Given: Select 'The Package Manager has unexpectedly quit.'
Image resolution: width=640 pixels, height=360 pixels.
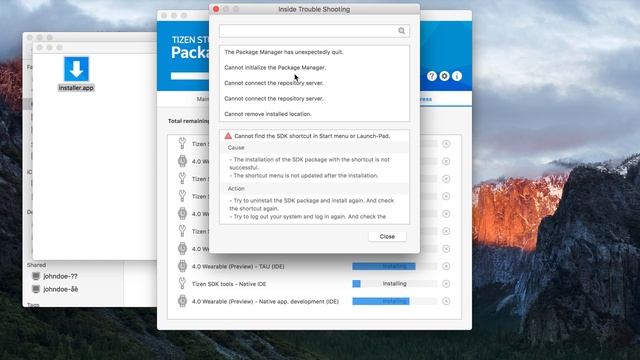Looking at the screenshot, I should point(284,52).
